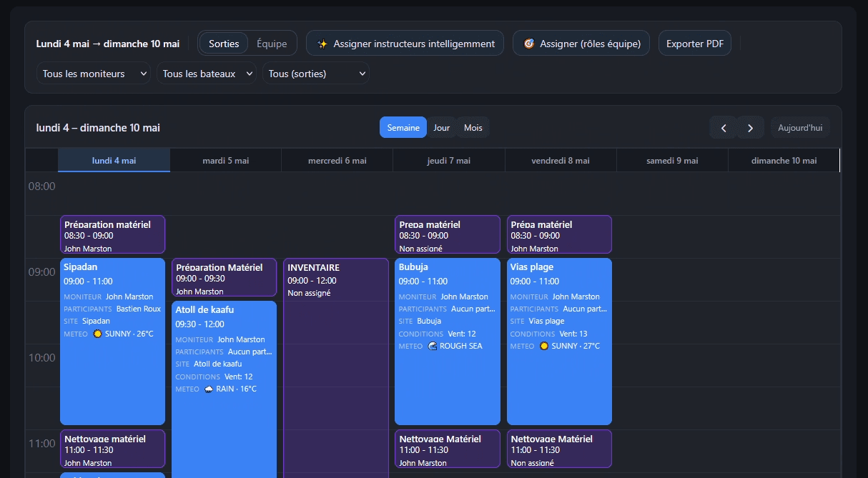Click the Exporter PDF button
Viewport: 868px width, 478px height.
coord(695,44)
